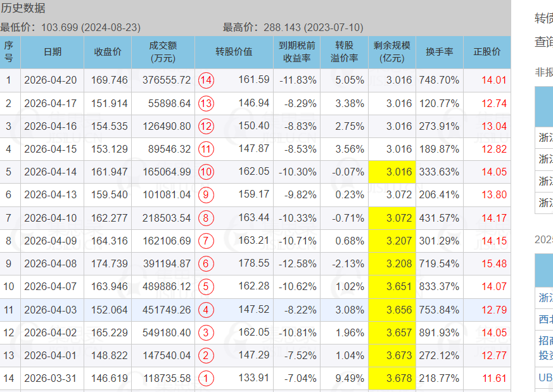Image resolution: width=553 pixels, height=392 pixels.
Task: Click the red stock price 15.48
Action: tap(494, 264)
